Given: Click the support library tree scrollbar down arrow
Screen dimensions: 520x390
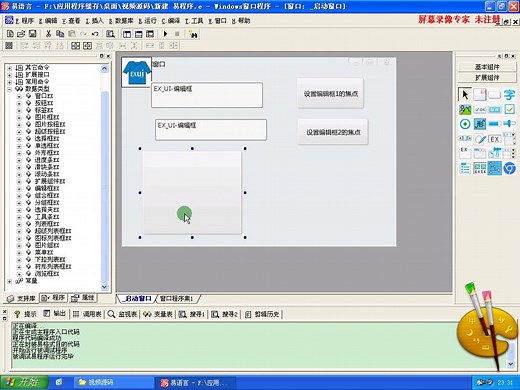Looking at the screenshot, I should click(104, 287).
